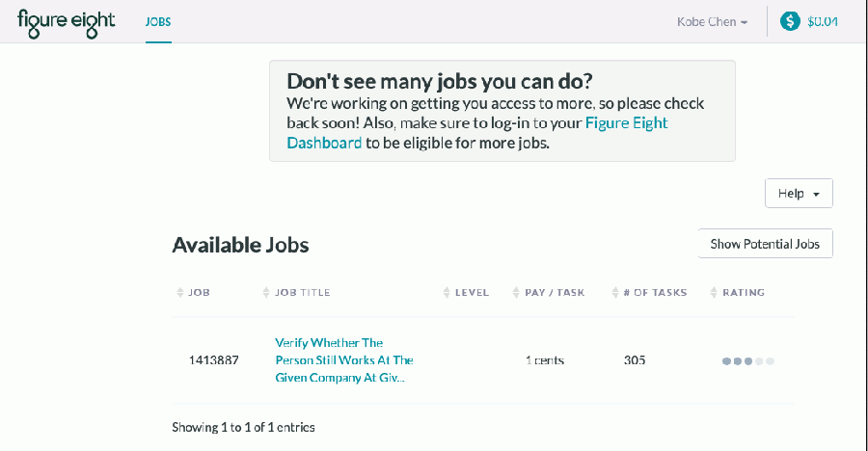Click the job rating dots indicator

(747, 361)
